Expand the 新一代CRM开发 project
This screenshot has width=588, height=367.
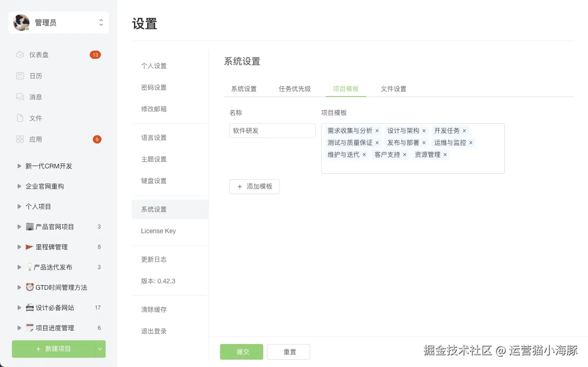tap(19, 166)
